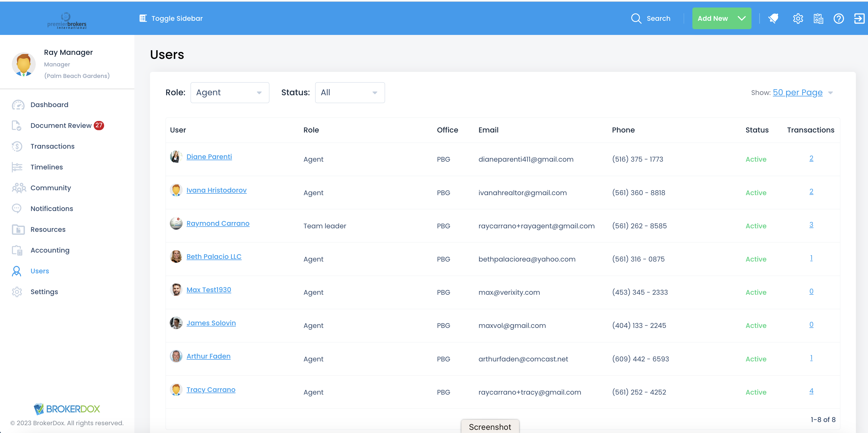Click the Timelines sidebar icon
The image size is (868, 433).
click(16, 167)
